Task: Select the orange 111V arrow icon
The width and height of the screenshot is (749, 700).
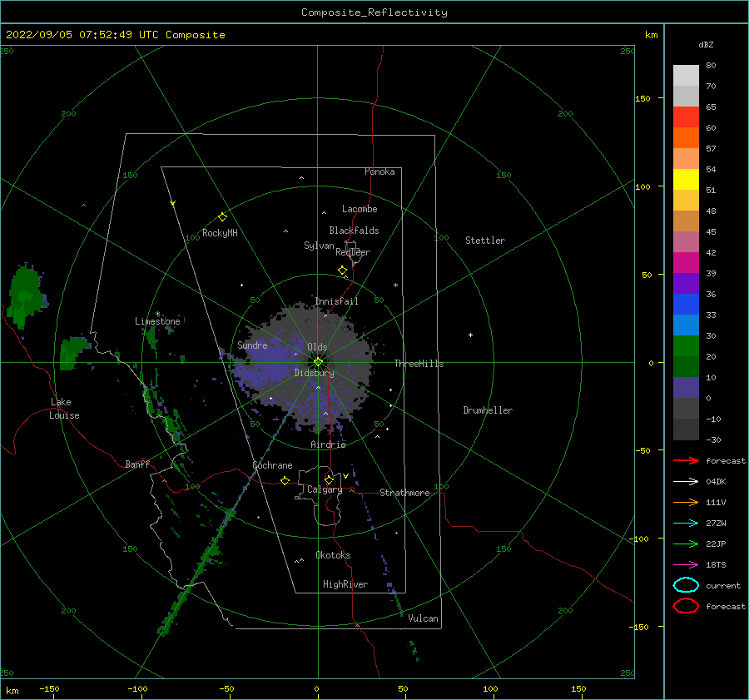Action: (686, 502)
